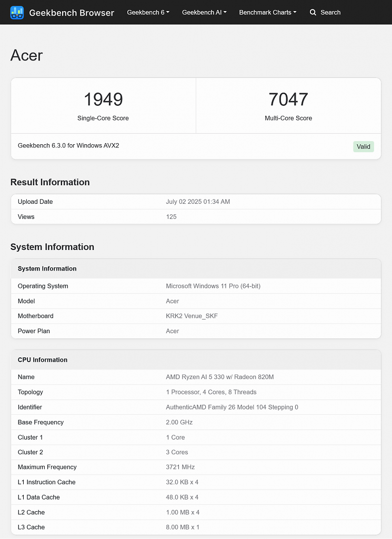Select AMD Ryzen AI 5 330 w/ Radeon 820M

tap(220, 377)
